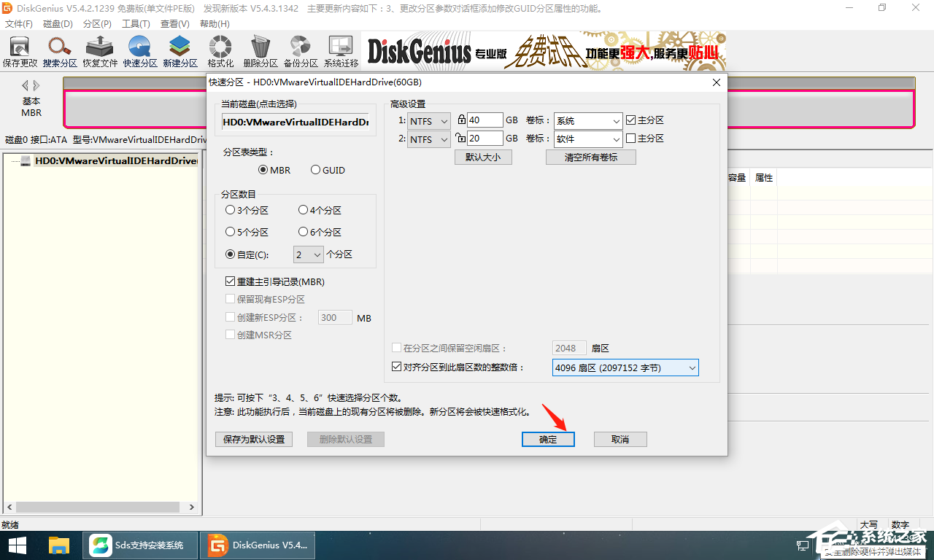
Task: Click horizontal scrollbar of left disk tree panel
Action: click(x=101, y=507)
